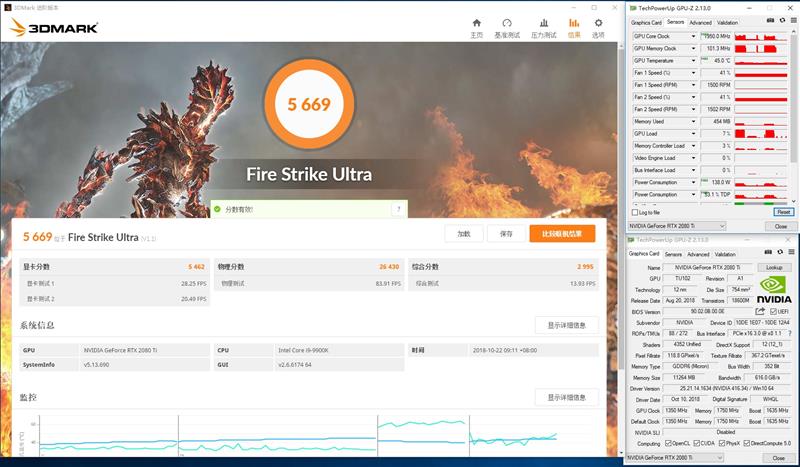Click Close button in GPU-Z Sensors window
The height and width of the screenshot is (467, 800).
pyautogui.click(x=780, y=226)
